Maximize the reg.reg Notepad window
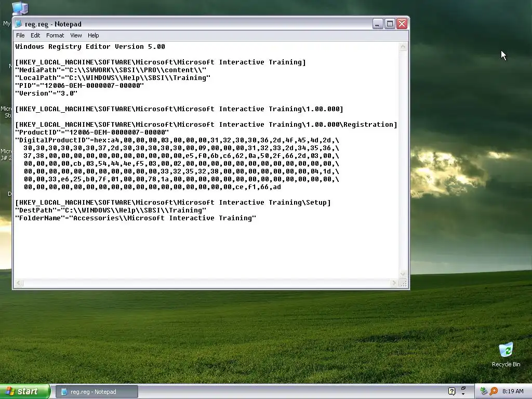The width and height of the screenshot is (532, 399). 390,24
